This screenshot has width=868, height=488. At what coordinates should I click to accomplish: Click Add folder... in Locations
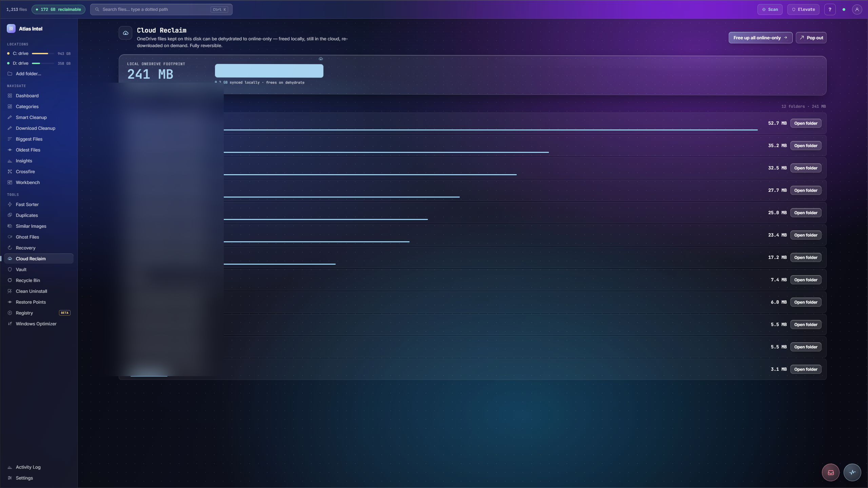click(x=39, y=74)
